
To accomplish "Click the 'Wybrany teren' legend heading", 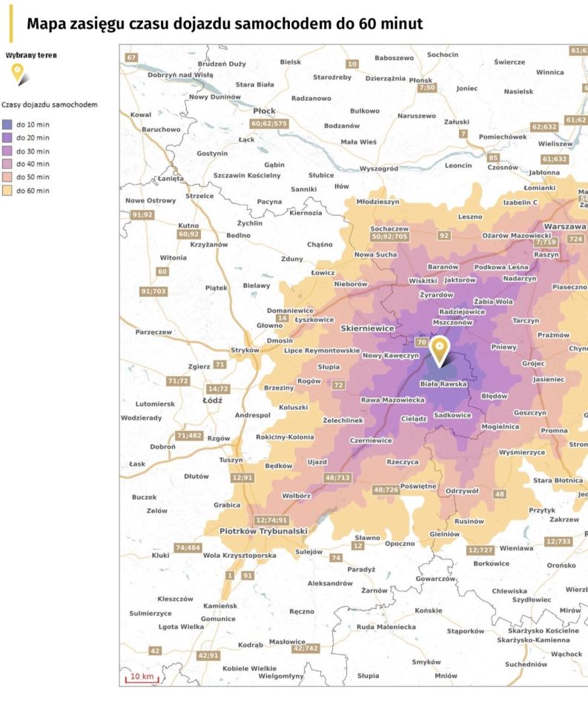I will pyautogui.click(x=31, y=56).
